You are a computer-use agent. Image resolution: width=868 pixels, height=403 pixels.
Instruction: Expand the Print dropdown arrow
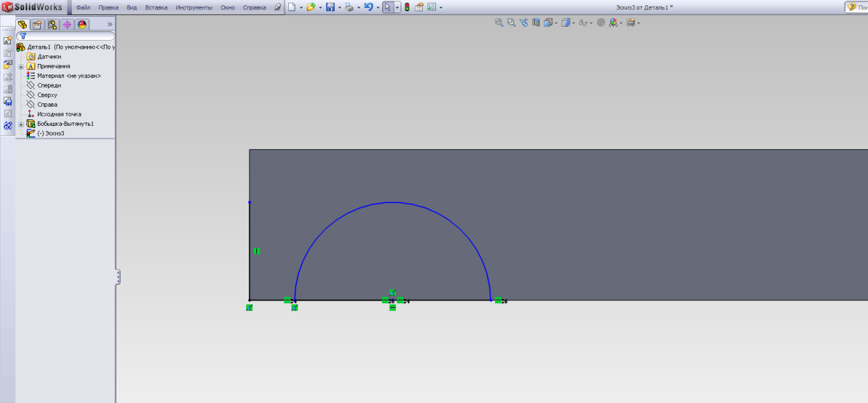(x=358, y=7)
